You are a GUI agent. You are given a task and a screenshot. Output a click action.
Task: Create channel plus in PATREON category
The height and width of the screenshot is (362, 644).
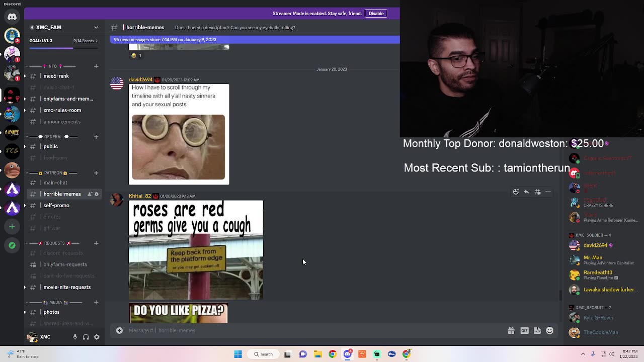[96, 173]
